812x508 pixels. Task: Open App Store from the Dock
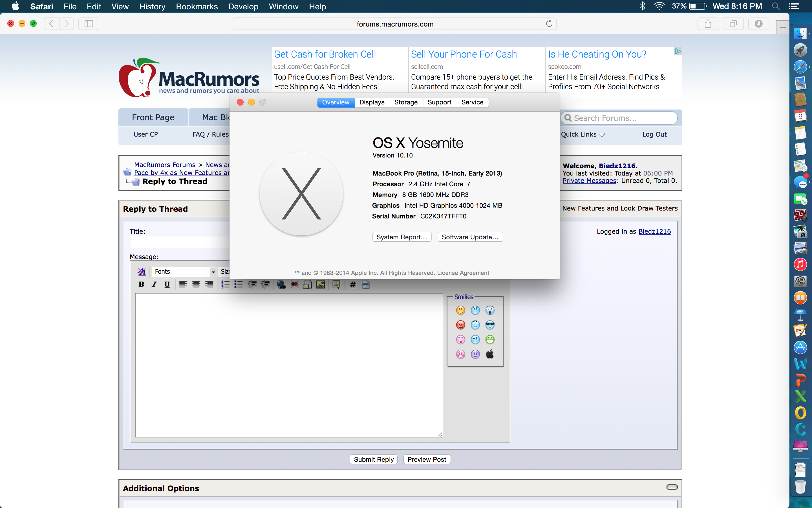point(800,347)
